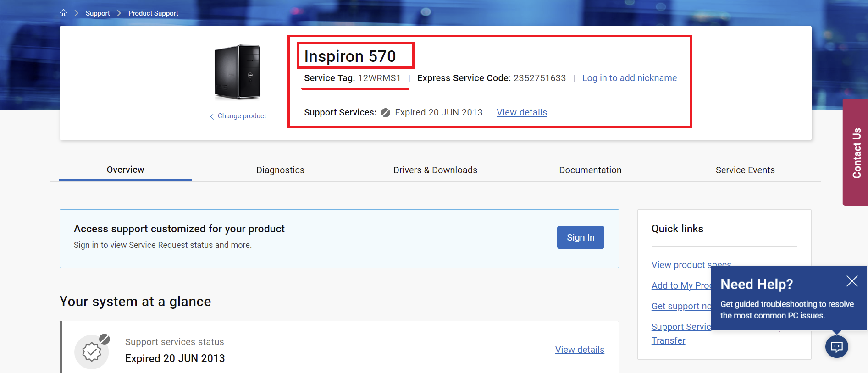Open View product specs quick link
Image resolution: width=868 pixels, height=373 pixels.
(x=691, y=265)
